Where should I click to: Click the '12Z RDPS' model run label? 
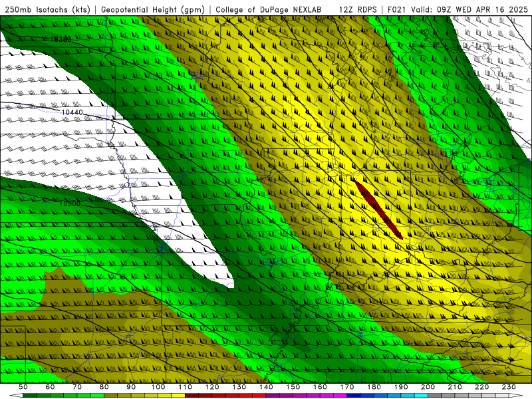[358, 10]
